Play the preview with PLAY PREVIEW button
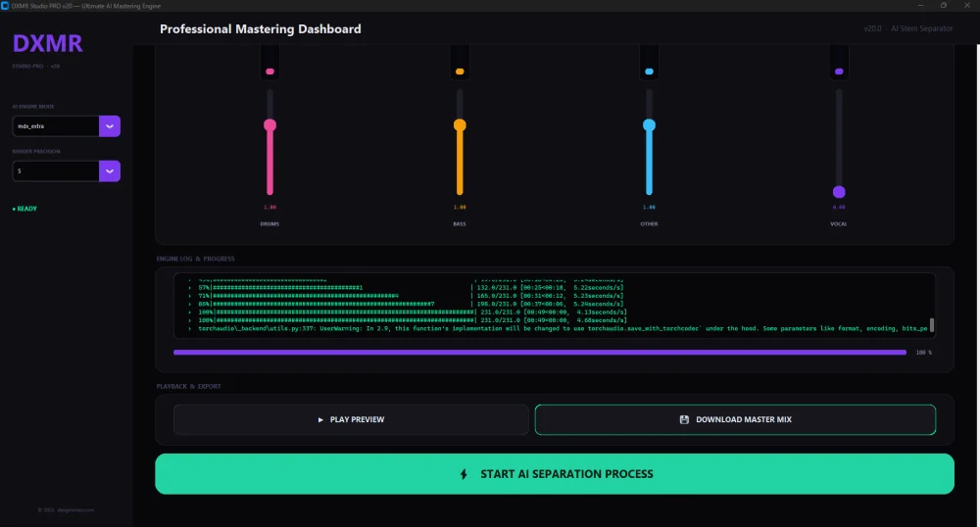Image resolution: width=980 pixels, height=527 pixels. [351, 419]
